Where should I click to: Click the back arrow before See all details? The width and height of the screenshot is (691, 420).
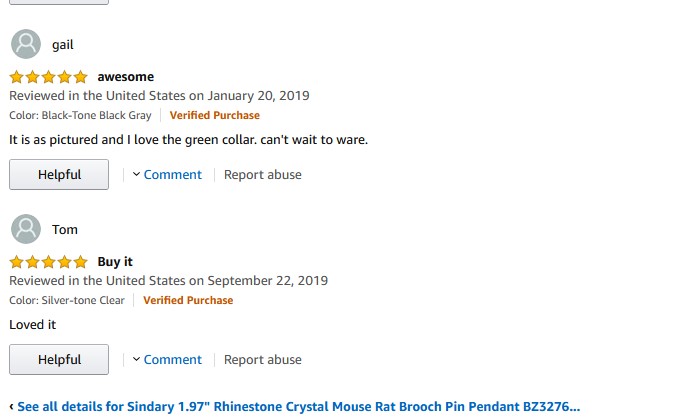point(11,407)
